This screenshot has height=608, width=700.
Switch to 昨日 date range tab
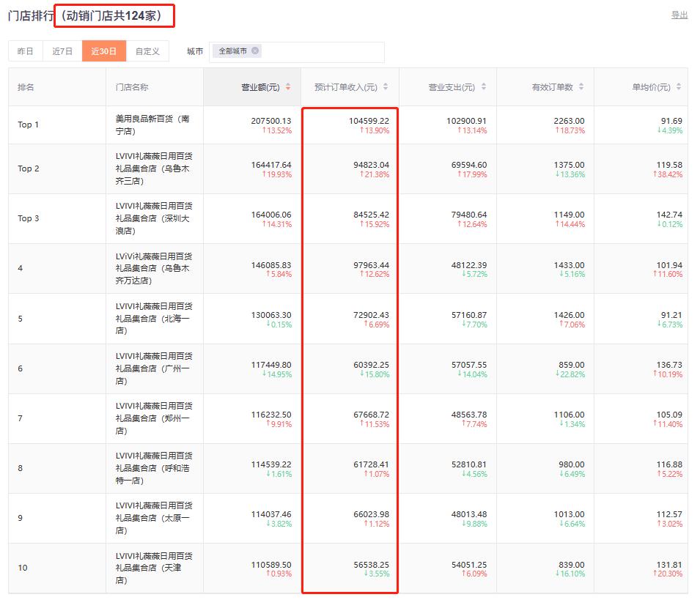[x=26, y=51]
